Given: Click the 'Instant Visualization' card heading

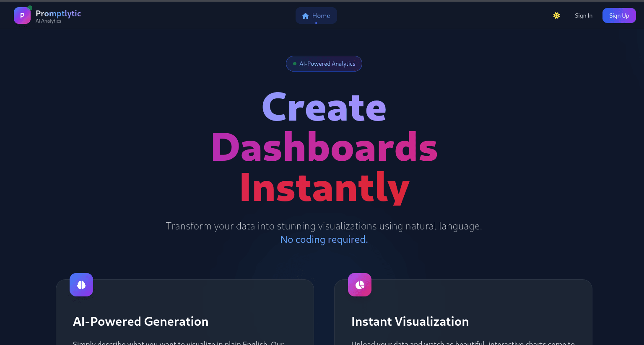Looking at the screenshot, I should tap(410, 322).
